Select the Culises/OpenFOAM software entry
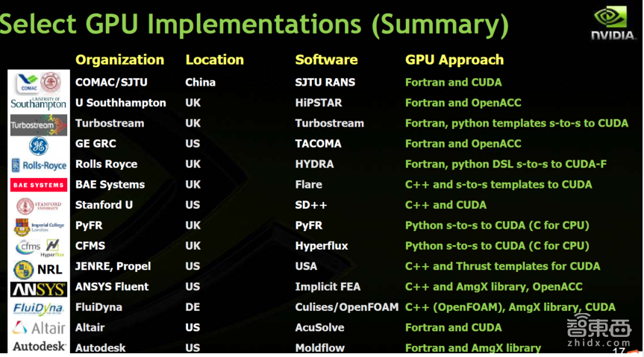This screenshot has width=644, height=357. [347, 307]
